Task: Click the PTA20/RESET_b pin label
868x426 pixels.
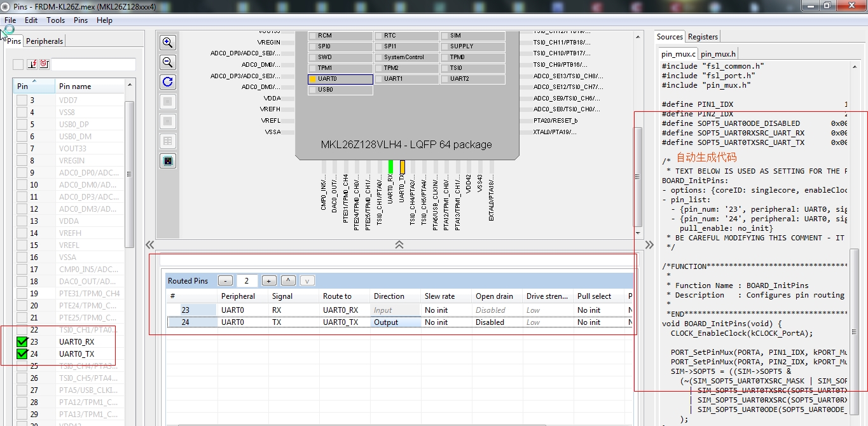Action: 556,121
